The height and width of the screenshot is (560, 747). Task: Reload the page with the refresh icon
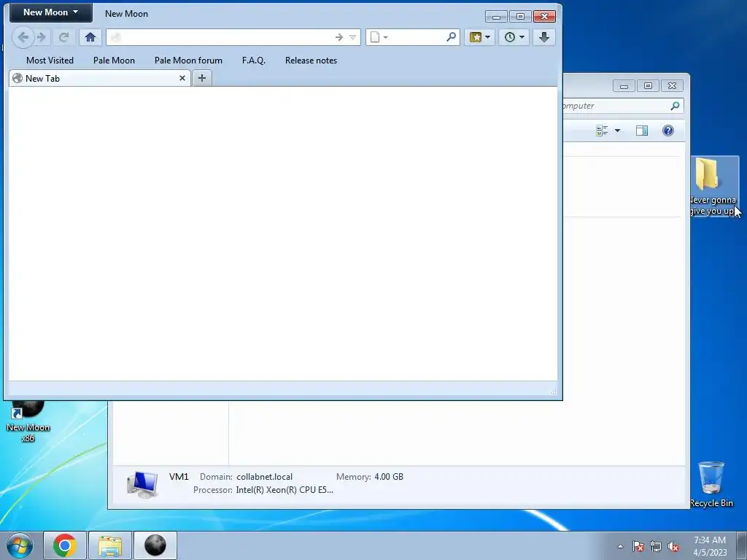tap(64, 37)
